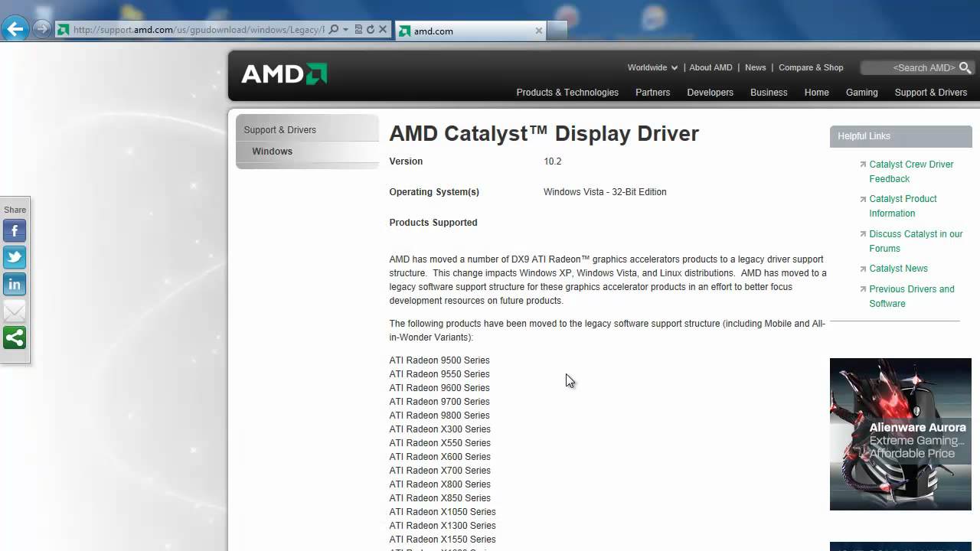This screenshot has width=980, height=551.
Task: Open the Business menu
Action: click(769, 93)
